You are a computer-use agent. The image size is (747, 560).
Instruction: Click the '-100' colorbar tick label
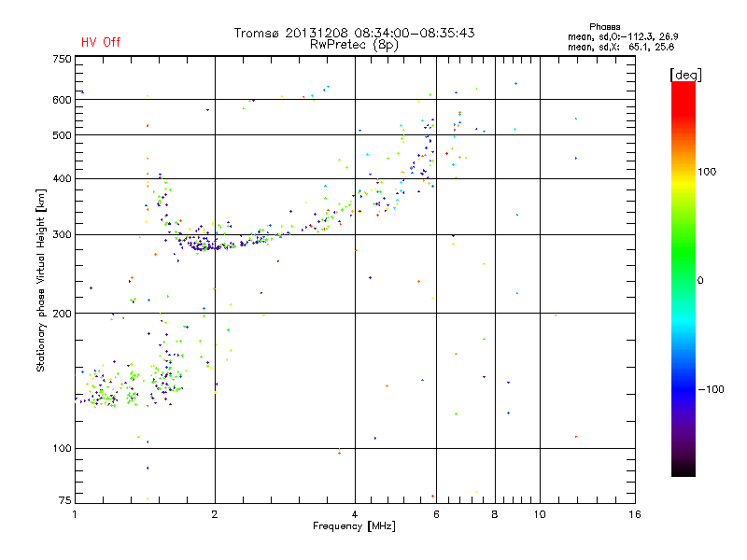click(711, 389)
